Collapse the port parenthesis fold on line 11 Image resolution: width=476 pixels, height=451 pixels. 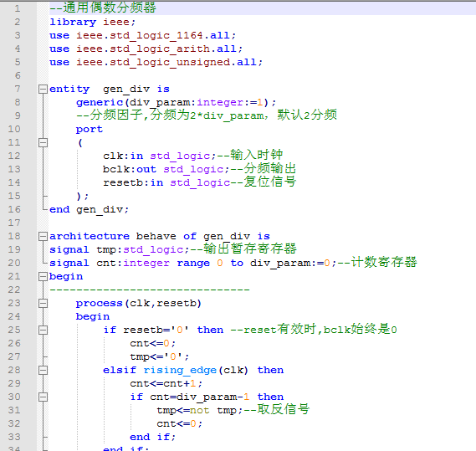coord(44,142)
